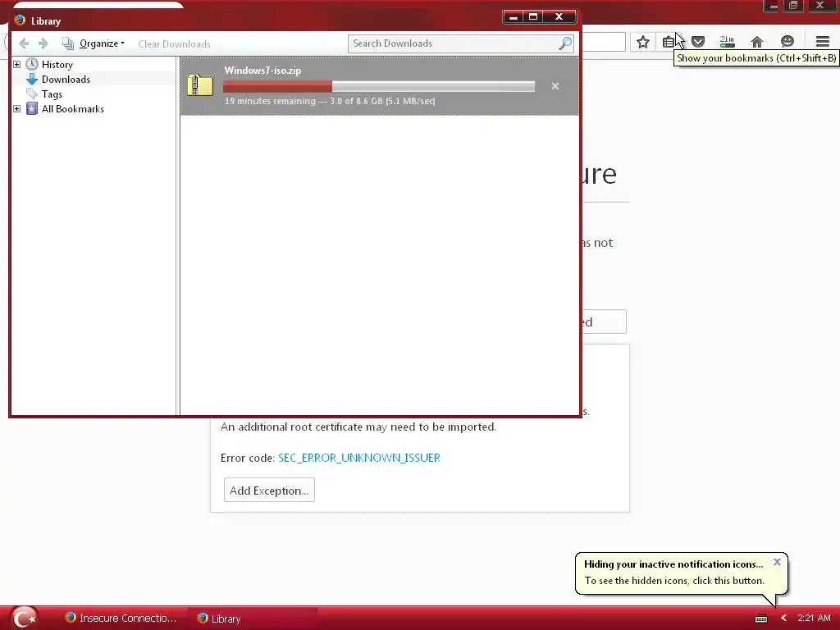Image resolution: width=840 pixels, height=630 pixels.
Task: Click the History clock icon
Action: (x=32, y=64)
